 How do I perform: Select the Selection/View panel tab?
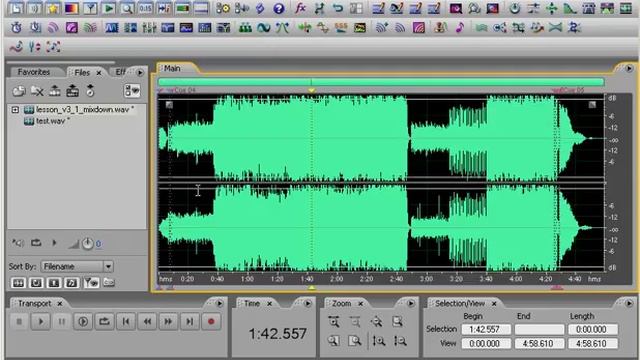click(x=460, y=303)
